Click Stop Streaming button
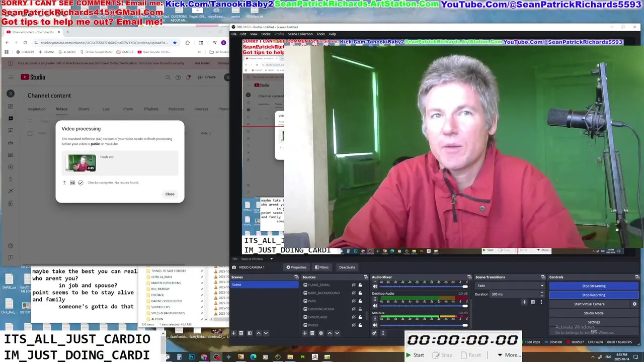This screenshot has width=644, height=362. (x=594, y=286)
